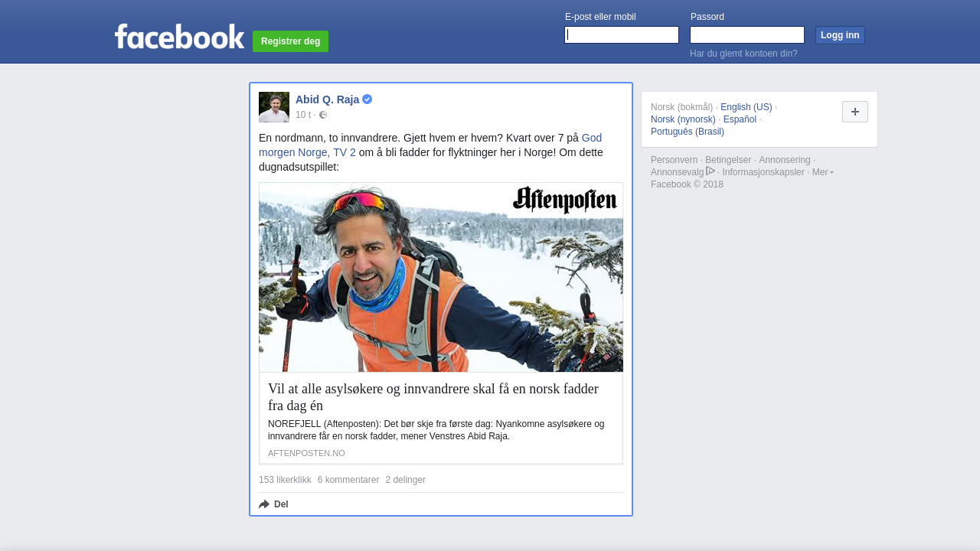Click the verified badge next to Abid Q. Raja
This screenshot has width=980, height=551.
click(367, 99)
